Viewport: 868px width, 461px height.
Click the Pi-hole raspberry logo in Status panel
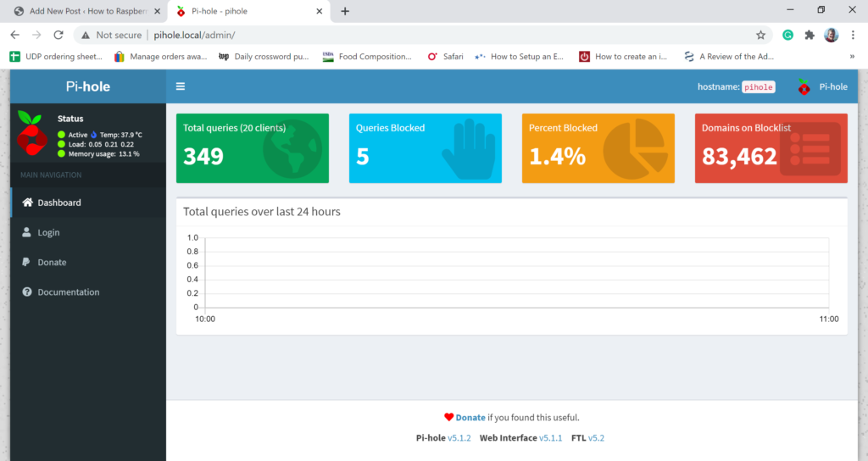(x=31, y=133)
